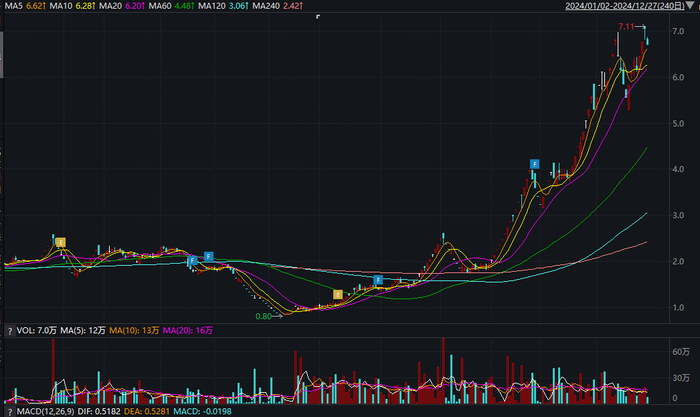Select the MA20 6.20 indicator label
Image resolution: width=700 pixels, height=417 pixels.
point(121,6)
